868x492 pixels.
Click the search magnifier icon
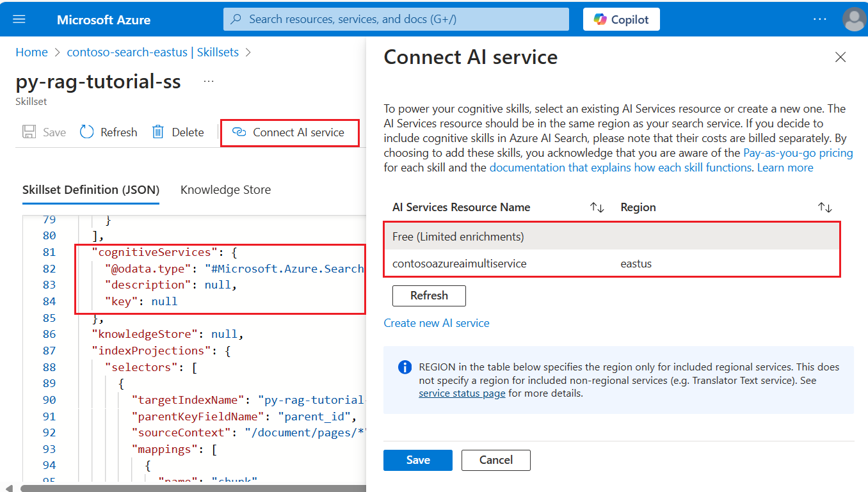[236, 19]
